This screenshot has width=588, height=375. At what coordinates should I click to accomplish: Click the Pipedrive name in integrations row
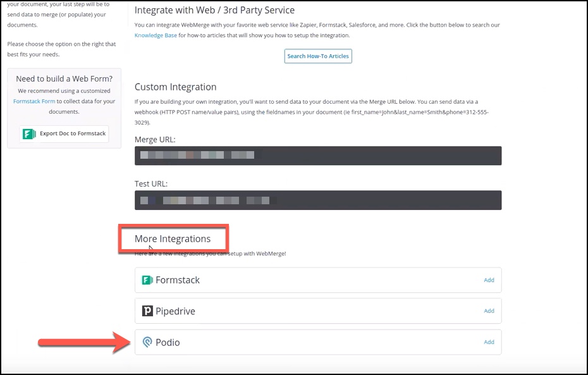(175, 311)
